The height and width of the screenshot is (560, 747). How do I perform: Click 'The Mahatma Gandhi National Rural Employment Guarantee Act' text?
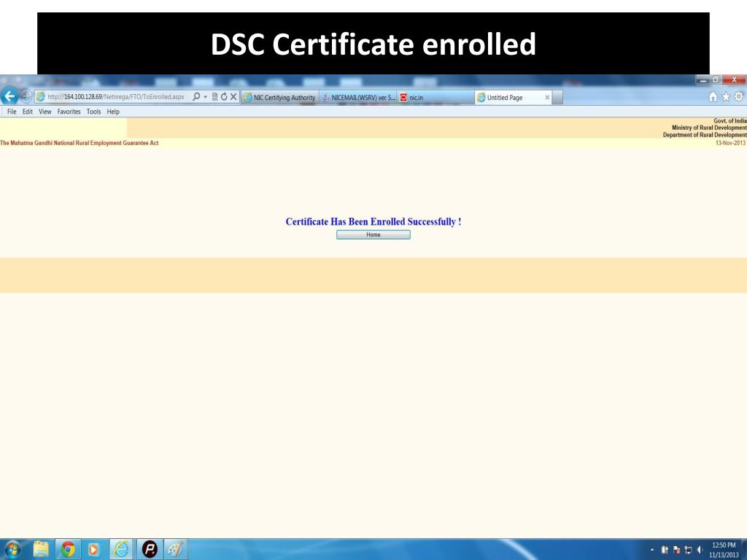coord(79,143)
